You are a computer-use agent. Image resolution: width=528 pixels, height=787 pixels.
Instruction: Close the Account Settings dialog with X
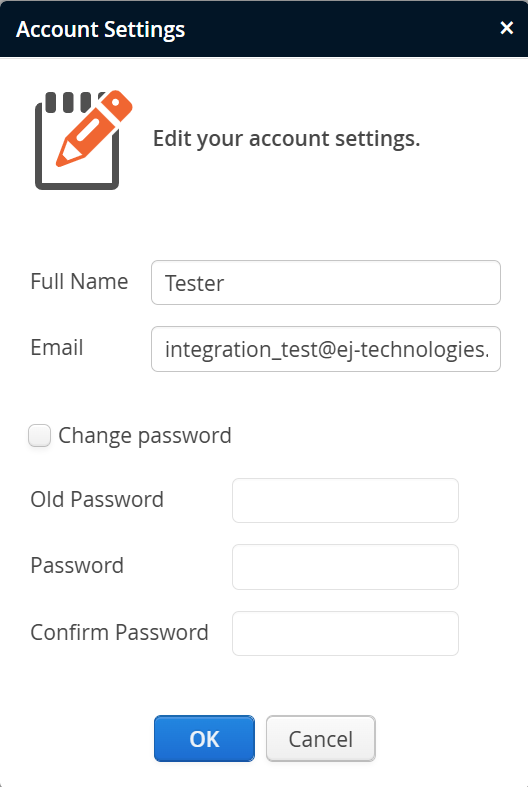pos(506,28)
